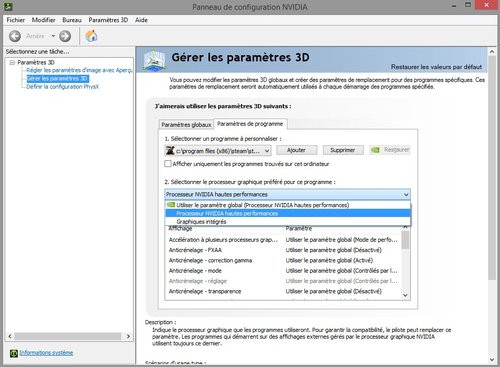Click program icon in program selector
500x367 pixels.
170,151
